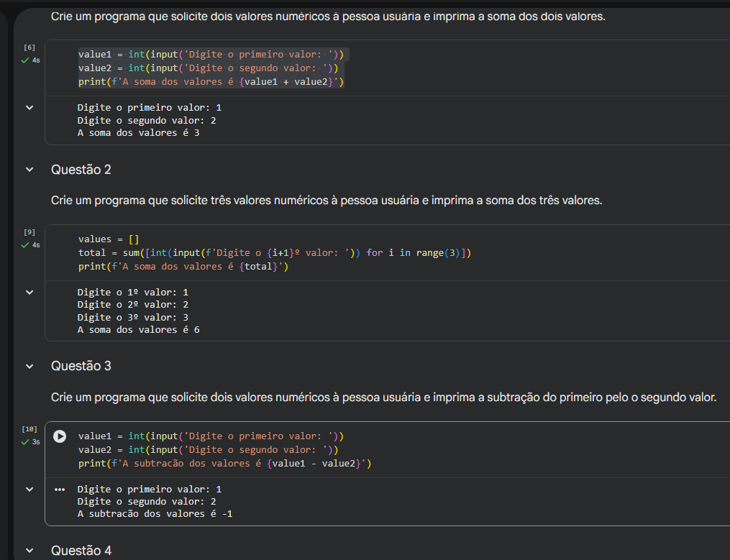Viewport: 730px width, 560px height.
Task: Click the 'print(f'A soma dos valores é {total}')' line
Action: pyautogui.click(x=183, y=266)
